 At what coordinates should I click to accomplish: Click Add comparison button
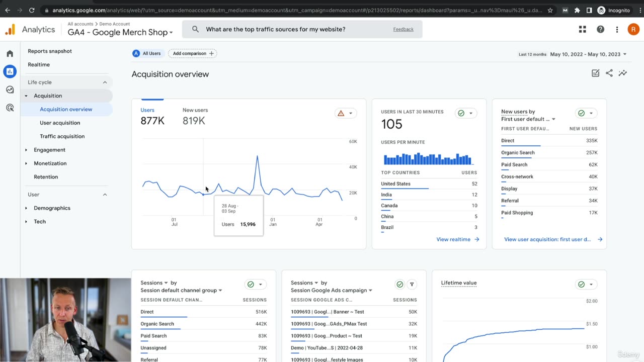tap(193, 53)
